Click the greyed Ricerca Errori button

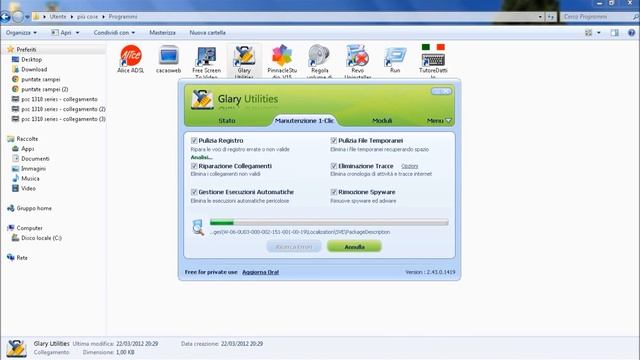pyautogui.click(x=294, y=247)
